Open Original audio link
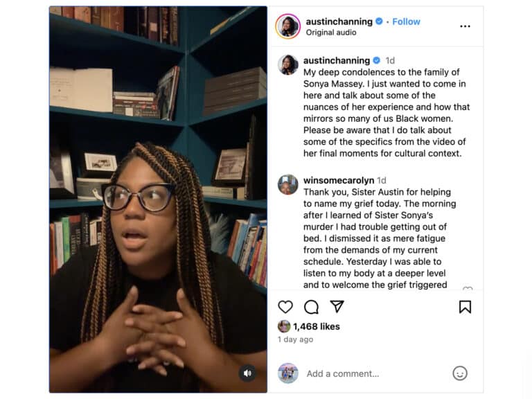This screenshot has height=399, width=532. pos(331,33)
